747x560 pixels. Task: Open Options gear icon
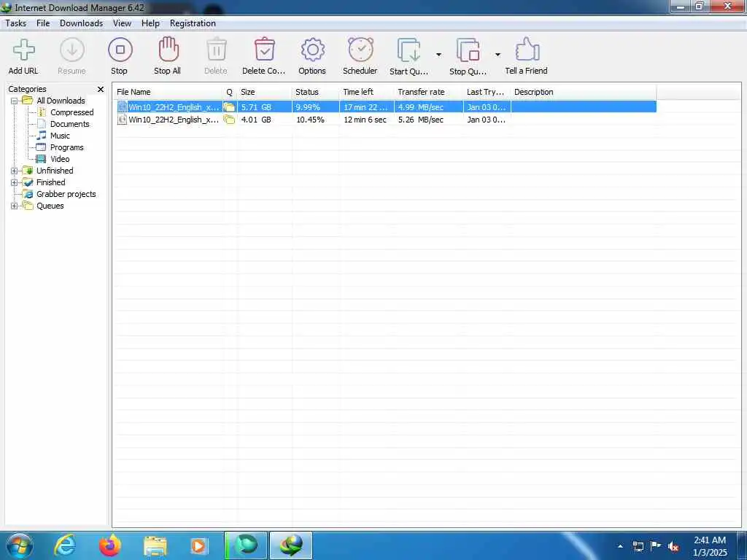pyautogui.click(x=312, y=50)
